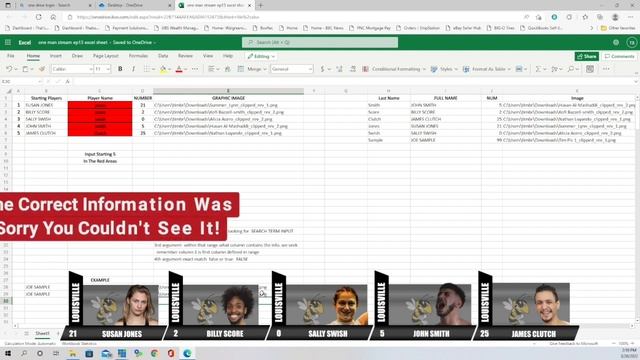Expand the formula bar chevron
Viewport: 640px width, 360px height.
(635, 82)
